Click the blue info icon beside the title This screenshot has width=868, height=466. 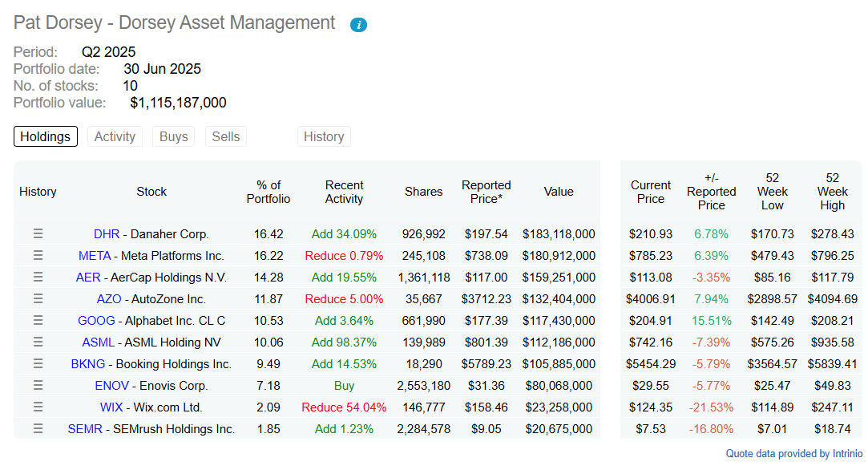click(x=358, y=25)
